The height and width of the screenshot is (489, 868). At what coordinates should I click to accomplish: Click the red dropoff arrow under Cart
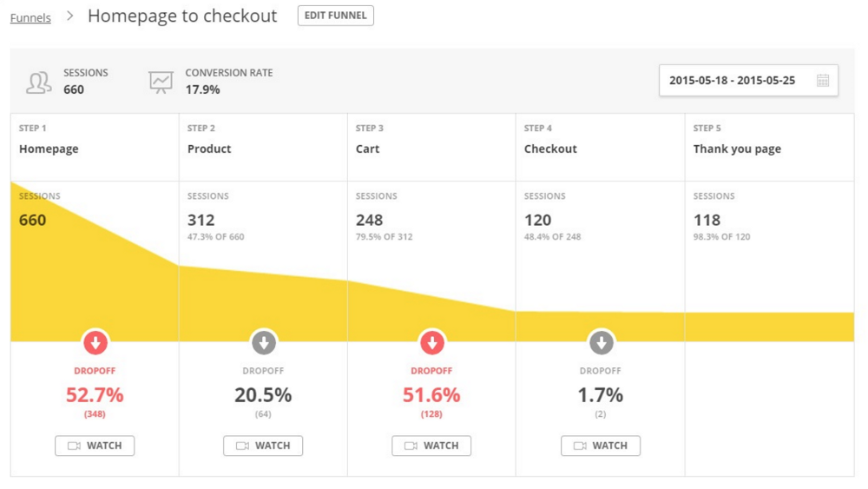(432, 342)
